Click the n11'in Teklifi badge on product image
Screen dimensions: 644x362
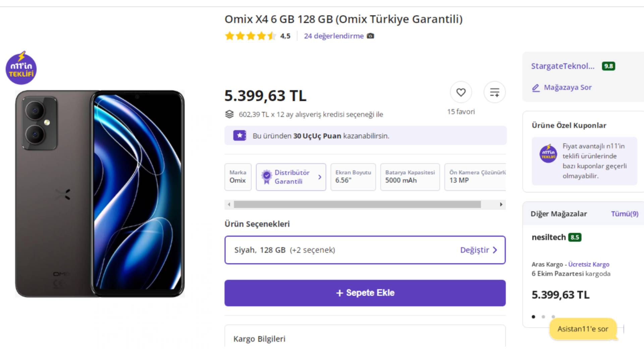[21, 68]
